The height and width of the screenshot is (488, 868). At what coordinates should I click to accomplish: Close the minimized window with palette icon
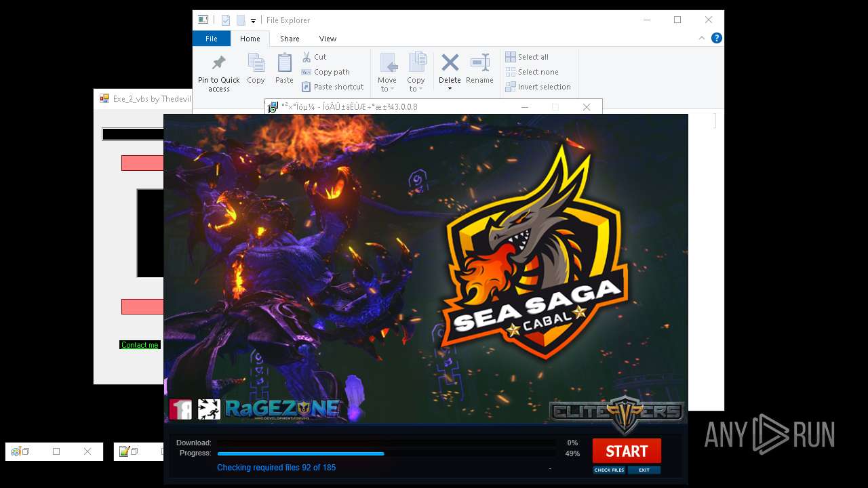[87, 451]
